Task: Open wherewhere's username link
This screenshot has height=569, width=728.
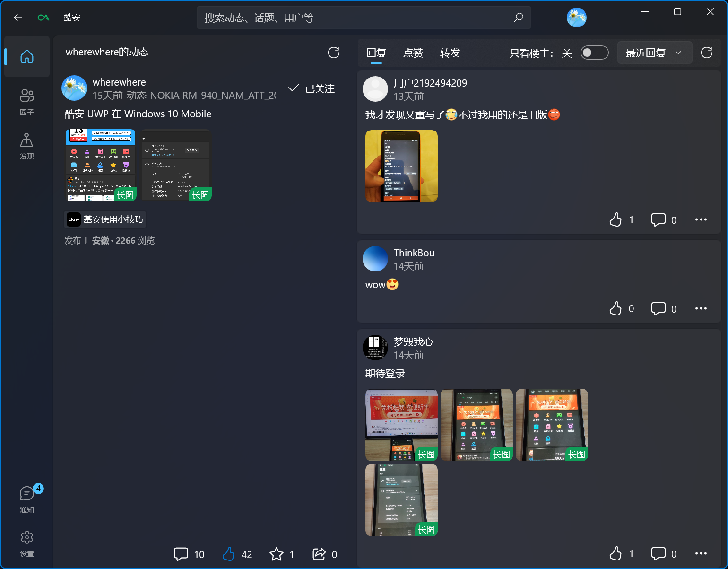Action: [119, 82]
